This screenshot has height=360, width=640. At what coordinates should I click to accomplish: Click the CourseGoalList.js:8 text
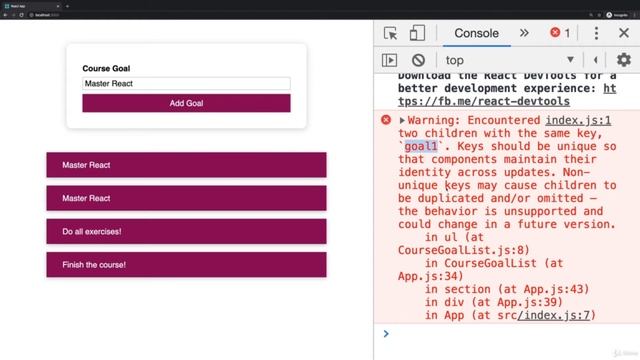(464, 250)
